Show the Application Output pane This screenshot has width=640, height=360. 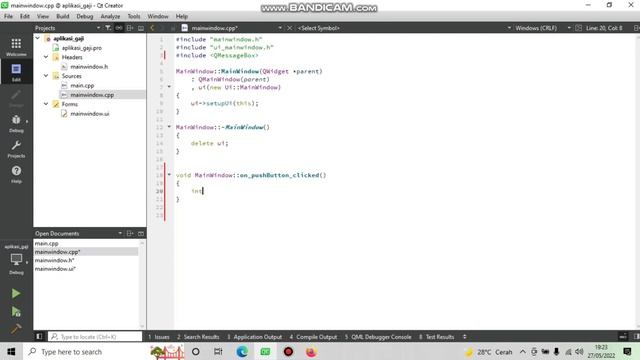255,337
